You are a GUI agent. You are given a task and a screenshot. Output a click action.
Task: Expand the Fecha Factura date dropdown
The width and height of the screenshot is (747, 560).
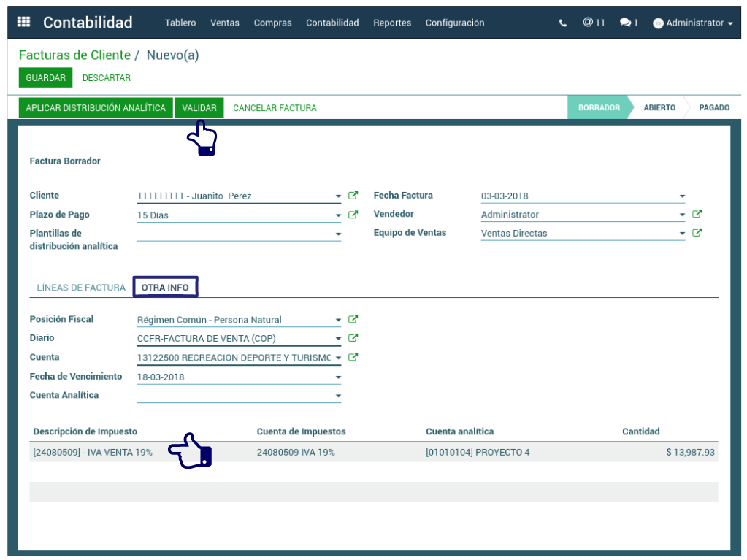tap(682, 196)
